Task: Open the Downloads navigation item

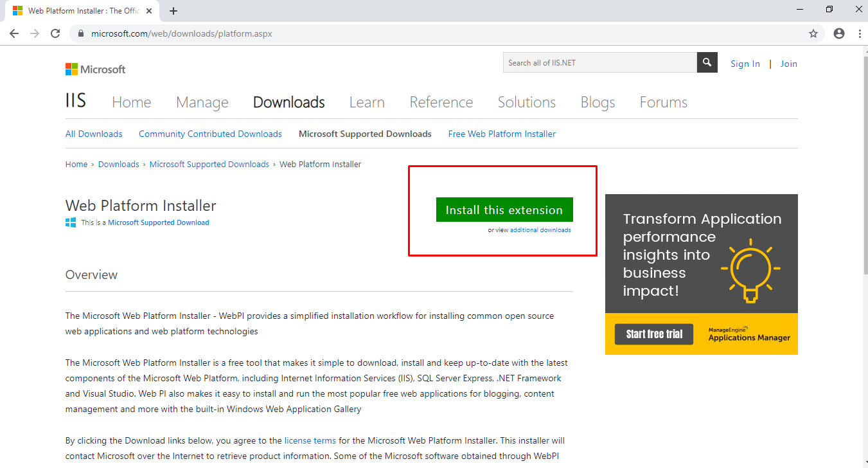Action: (x=289, y=102)
